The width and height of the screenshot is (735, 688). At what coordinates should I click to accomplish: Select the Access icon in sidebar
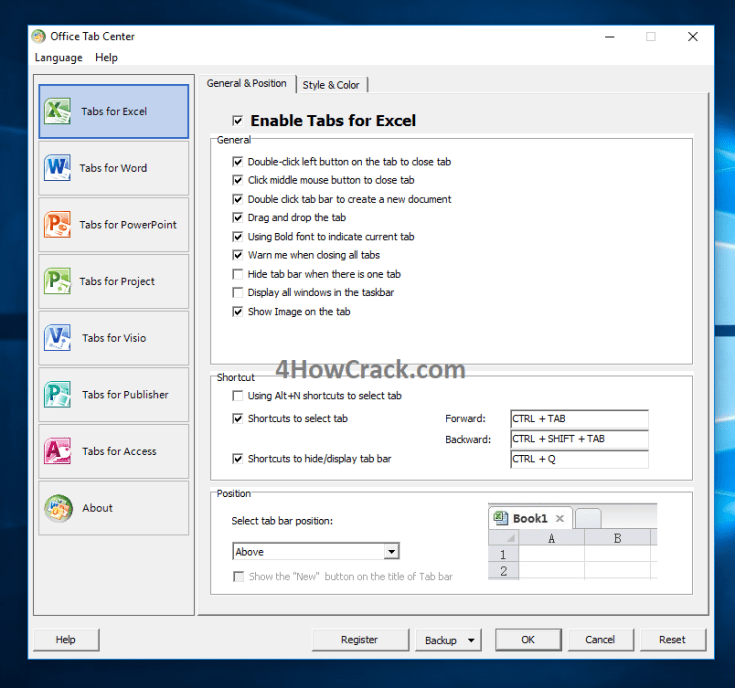click(x=58, y=451)
